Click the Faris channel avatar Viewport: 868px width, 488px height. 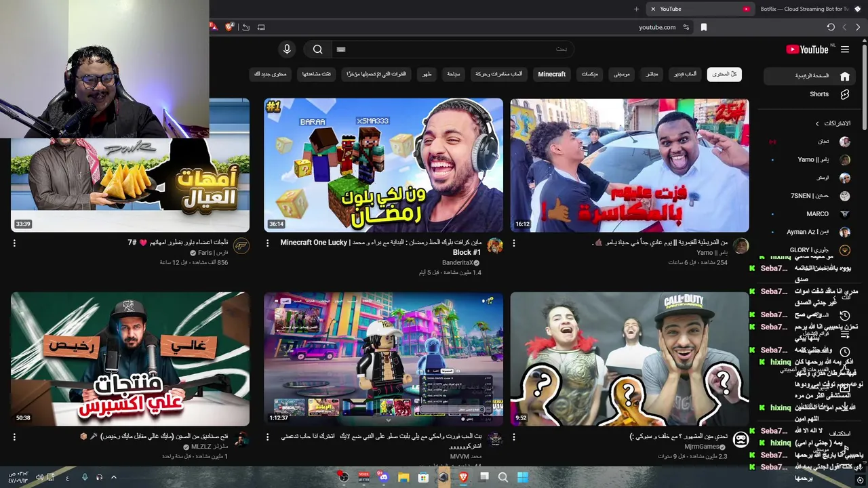[x=241, y=245]
